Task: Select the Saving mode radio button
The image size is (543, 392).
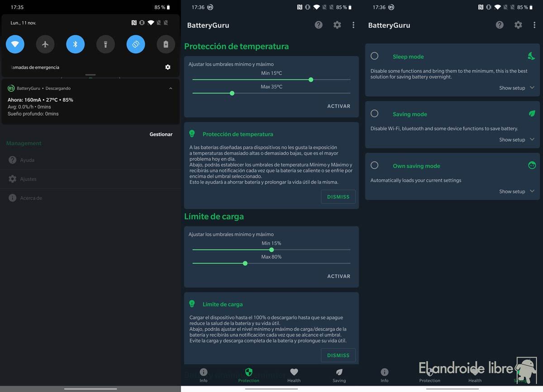Action: (374, 113)
